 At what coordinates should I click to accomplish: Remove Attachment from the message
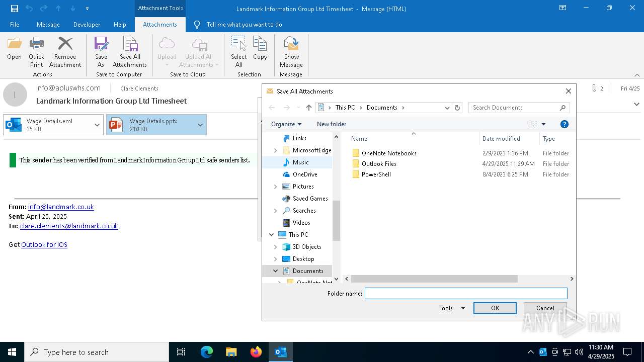(x=65, y=52)
